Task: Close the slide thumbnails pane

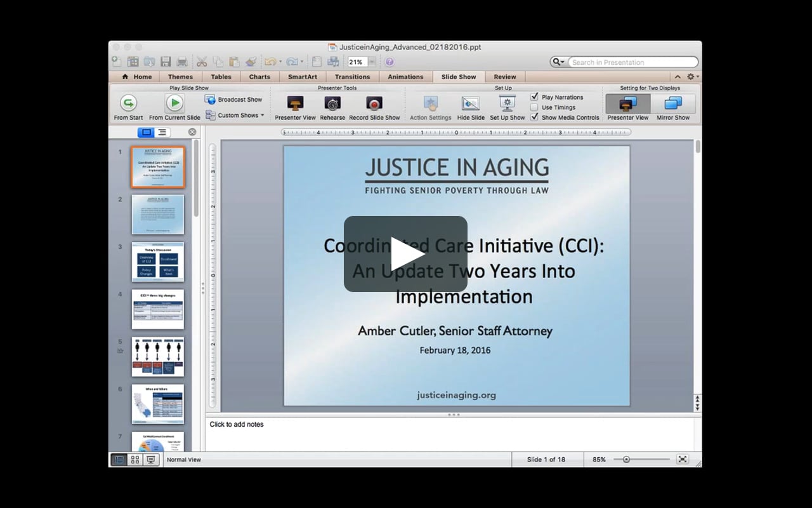Action: pos(192,132)
